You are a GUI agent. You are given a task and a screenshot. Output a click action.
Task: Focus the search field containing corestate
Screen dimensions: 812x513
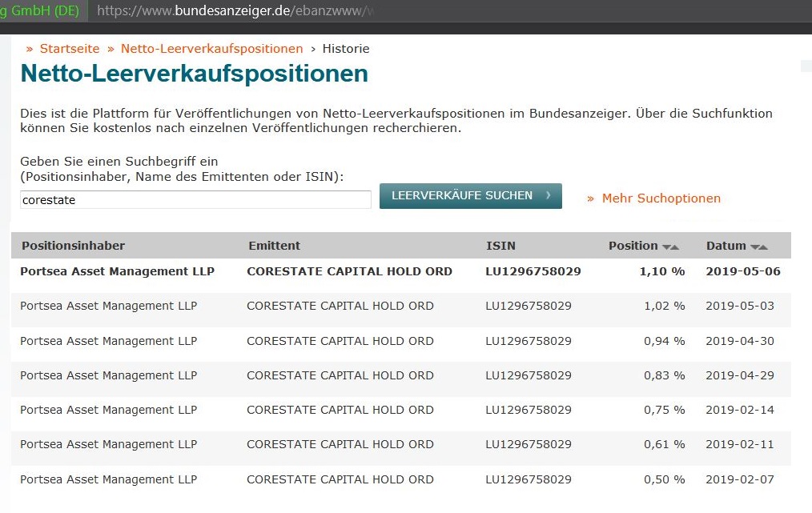(195, 200)
